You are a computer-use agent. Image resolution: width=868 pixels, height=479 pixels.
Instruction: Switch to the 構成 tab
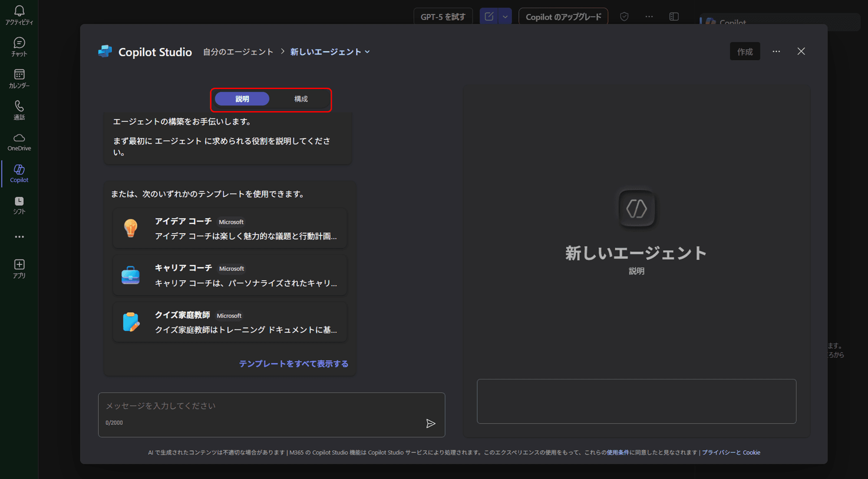point(301,99)
